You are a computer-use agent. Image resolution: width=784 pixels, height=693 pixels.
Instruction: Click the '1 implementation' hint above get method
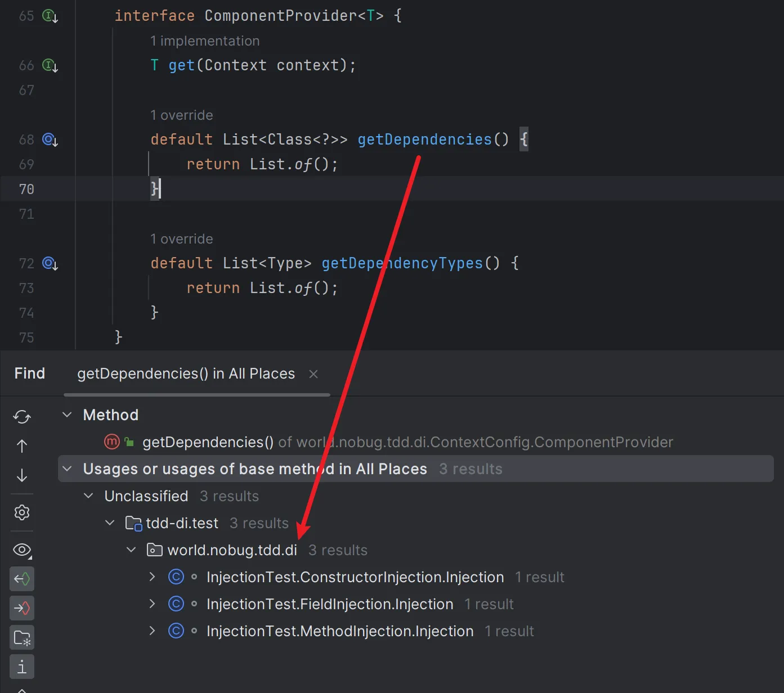205,41
